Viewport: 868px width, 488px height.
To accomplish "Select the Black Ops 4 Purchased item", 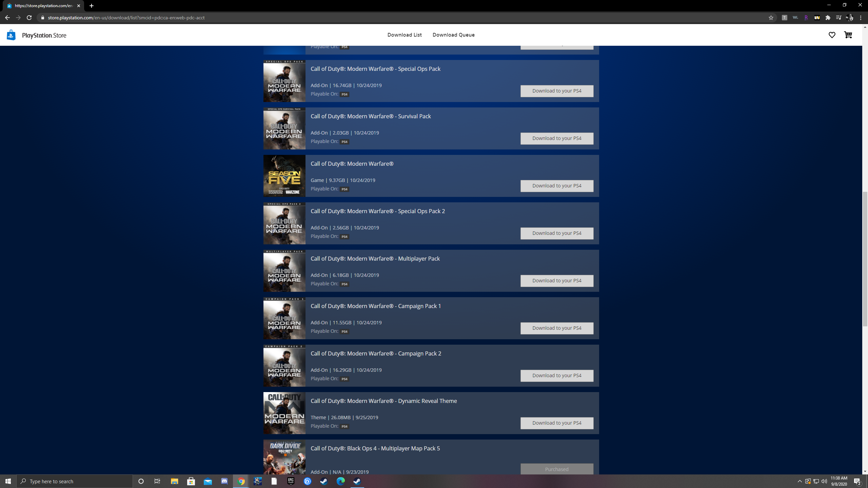I will point(557,469).
